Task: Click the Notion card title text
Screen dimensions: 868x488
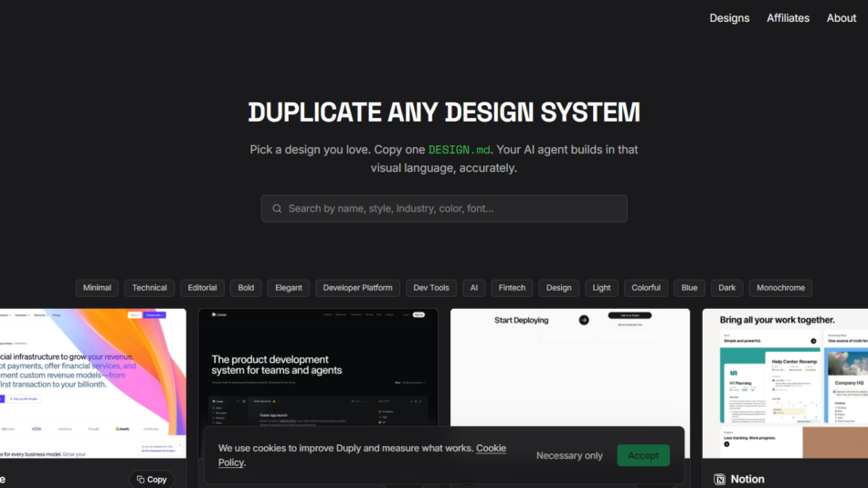Action: coord(747,479)
